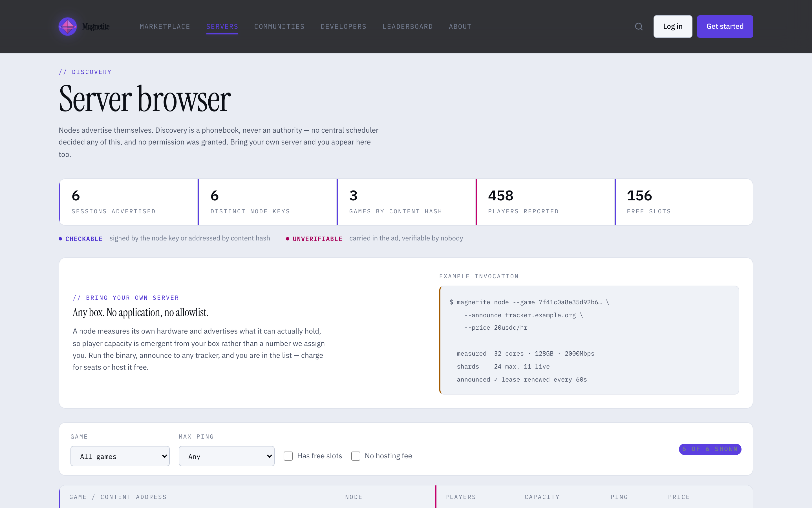The image size is (812, 508).
Task: Click the UNVERIFIABLE legend label
Action: click(317, 239)
